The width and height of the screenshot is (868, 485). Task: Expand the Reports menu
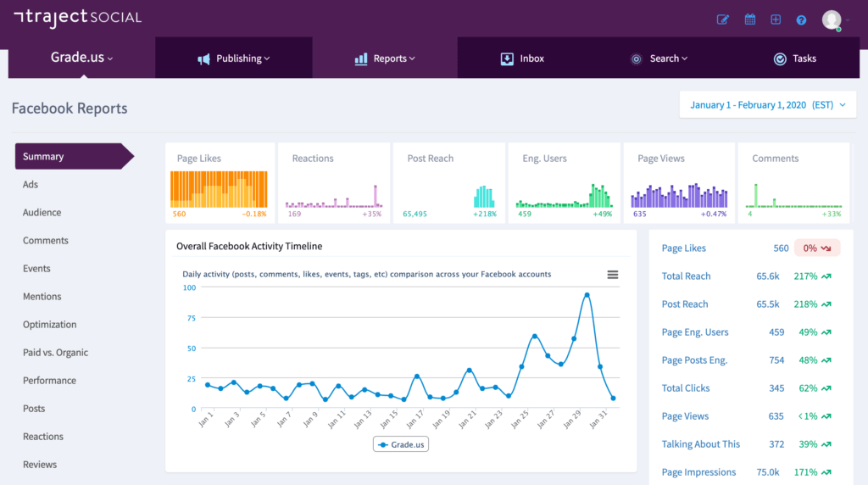coord(385,59)
